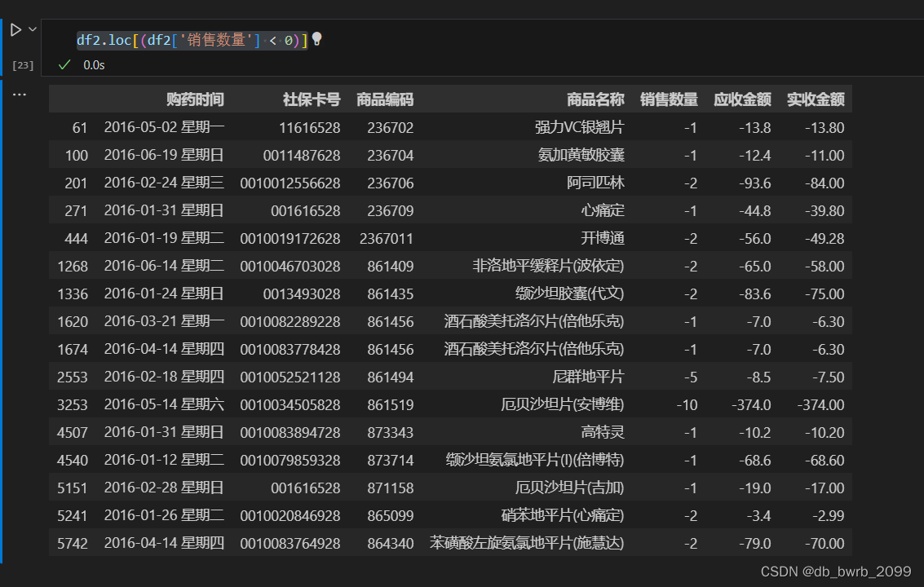This screenshot has width=924, height=587.
Task: Click the lightbulb quick-fix icon beside the code
Action: tap(316, 38)
